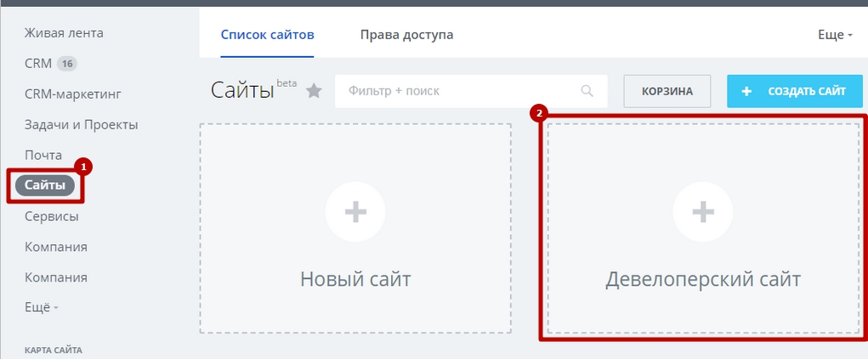
Task: Click КАРТА САЙТА link
Action: tap(54, 350)
